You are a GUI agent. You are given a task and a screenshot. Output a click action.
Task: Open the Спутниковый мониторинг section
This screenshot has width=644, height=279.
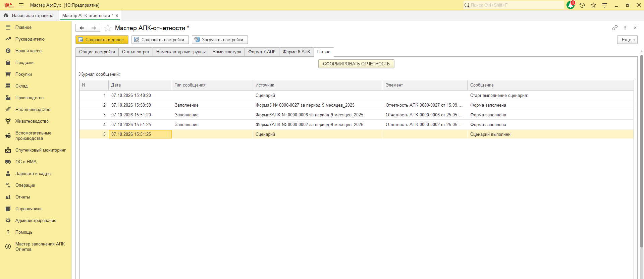36,150
